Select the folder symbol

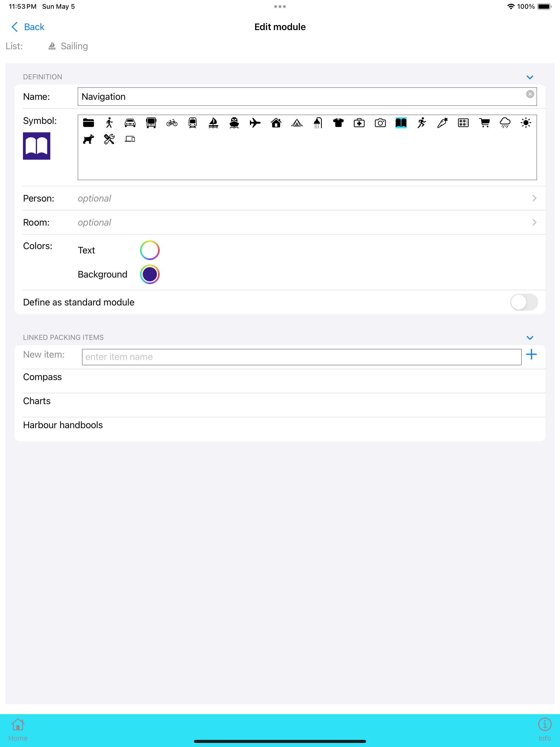point(89,122)
